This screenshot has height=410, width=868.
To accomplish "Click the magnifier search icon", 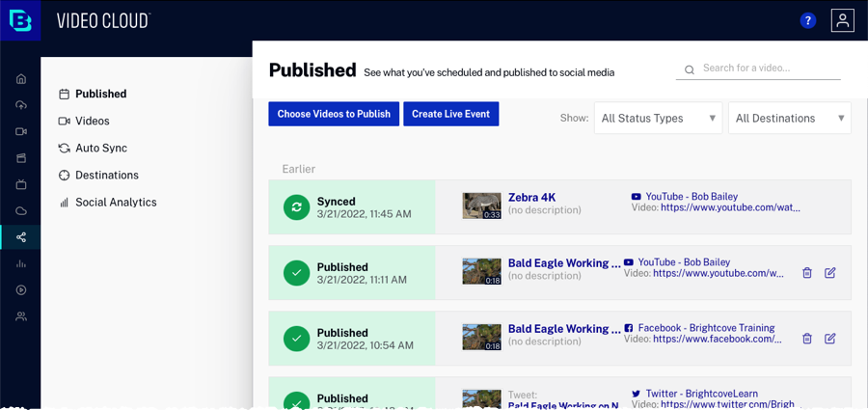I will tap(690, 69).
